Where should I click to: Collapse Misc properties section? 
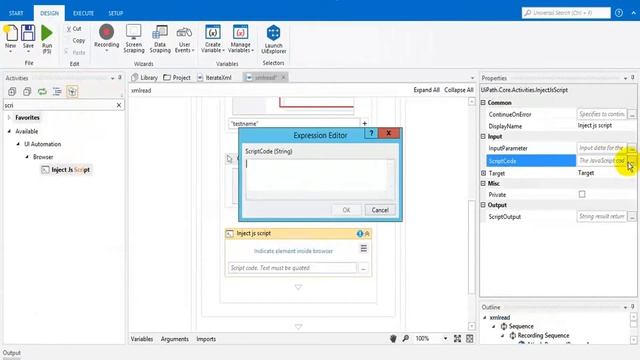pos(483,183)
